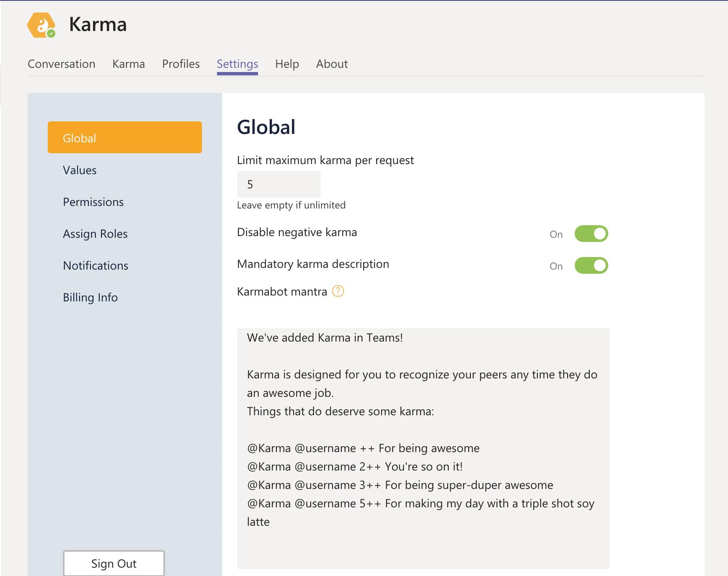This screenshot has height=576, width=728.
Task: View Billing Info settings
Action: pos(90,297)
